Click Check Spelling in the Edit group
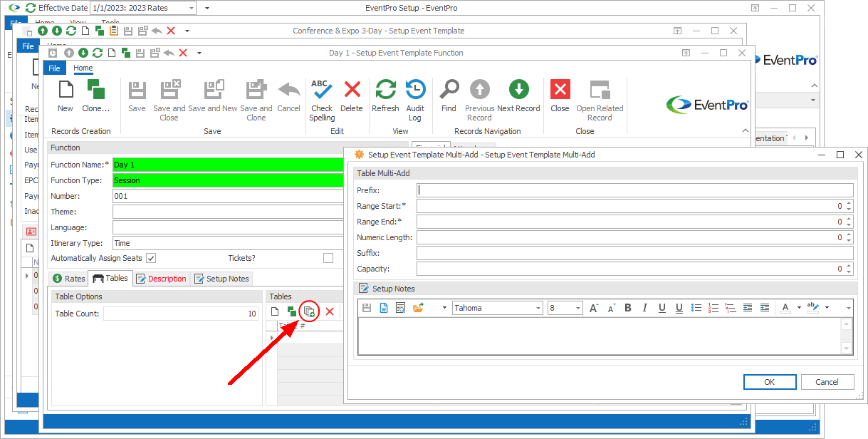 [322, 100]
